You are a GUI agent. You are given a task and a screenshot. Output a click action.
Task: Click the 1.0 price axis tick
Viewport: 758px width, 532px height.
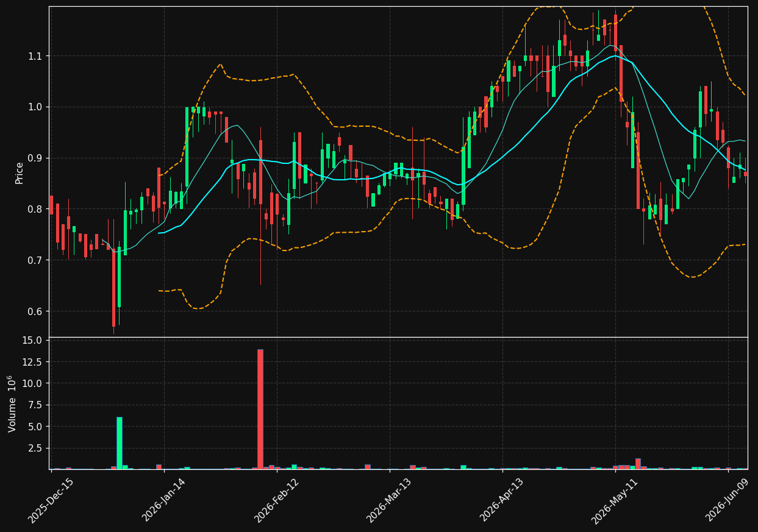pos(37,107)
